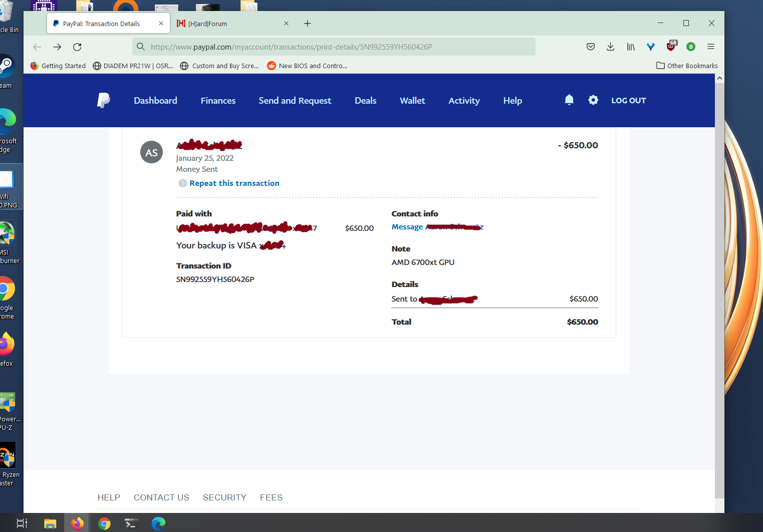Screen dimensions: 763x532
Task: Save page to Pocket icon
Action: [x=591, y=47]
